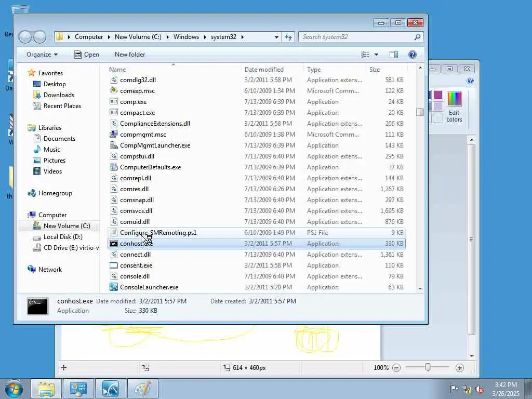Sort by the Date modified column header
This screenshot has width=532, height=399.
click(273, 70)
